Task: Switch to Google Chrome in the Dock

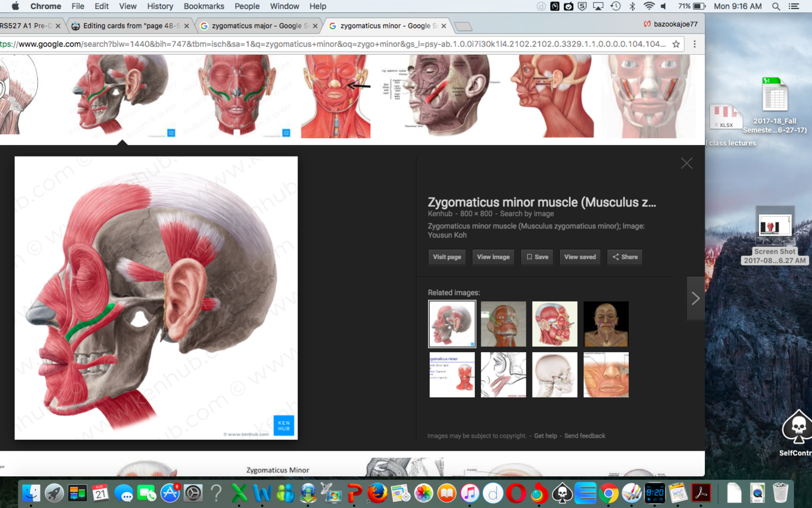Action: [x=608, y=493]
